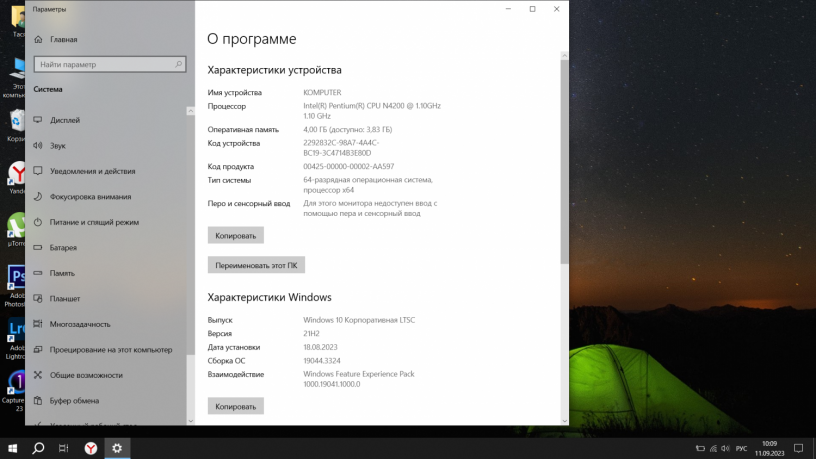Open Дисплей settings section
The image size is (816, 459).
coord(65,120)
